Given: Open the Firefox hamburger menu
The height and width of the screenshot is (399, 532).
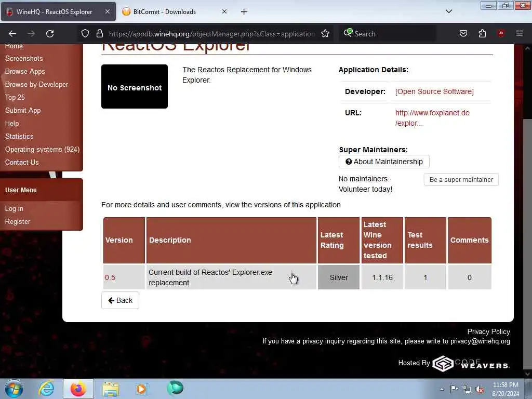Looking at the screenshot, I should coord(520,33).
